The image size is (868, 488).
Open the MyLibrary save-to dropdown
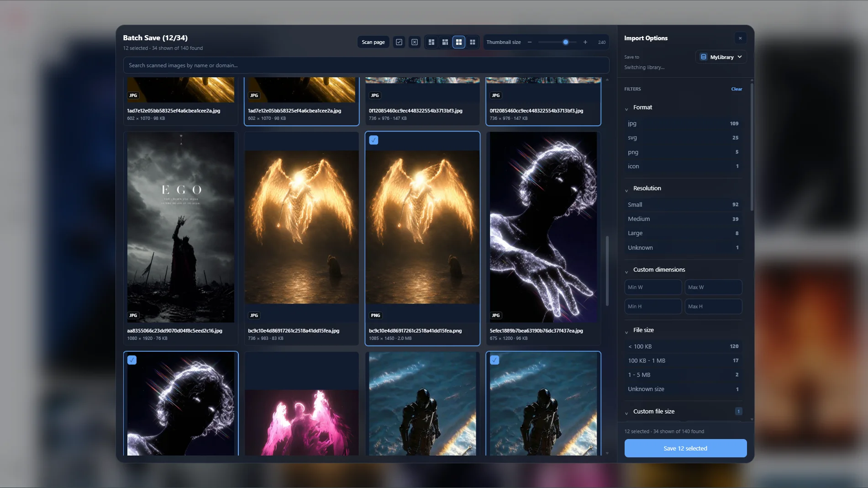click(x=721, y=57)
